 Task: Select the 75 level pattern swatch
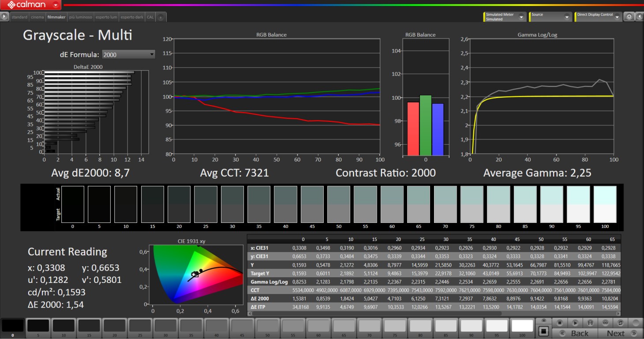click(x=394, y=328)
